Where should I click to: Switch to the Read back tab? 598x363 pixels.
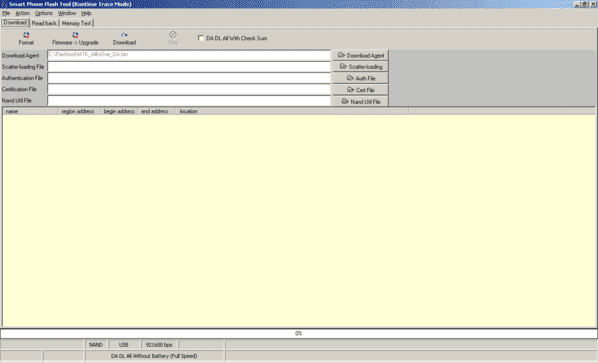(x=44, y=23)
